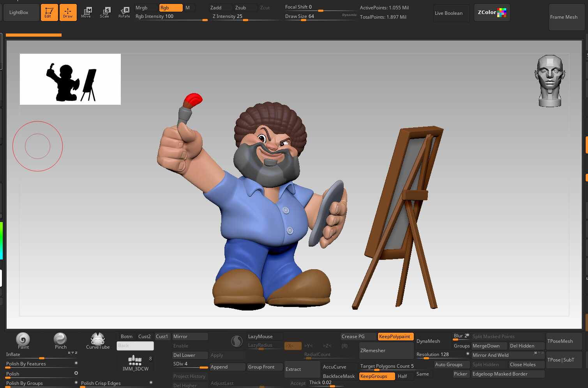Disable the KeepPolypaint option

pos(395,337)
